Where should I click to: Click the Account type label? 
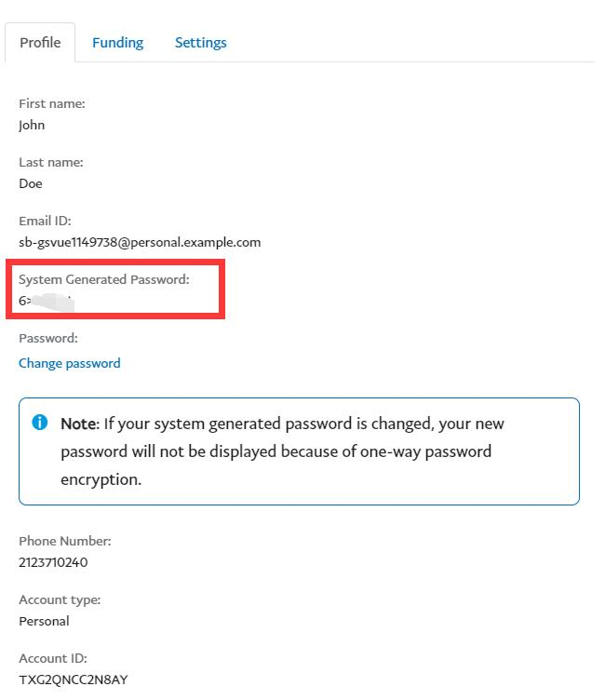pyautogui.click(x=60, y=599)
